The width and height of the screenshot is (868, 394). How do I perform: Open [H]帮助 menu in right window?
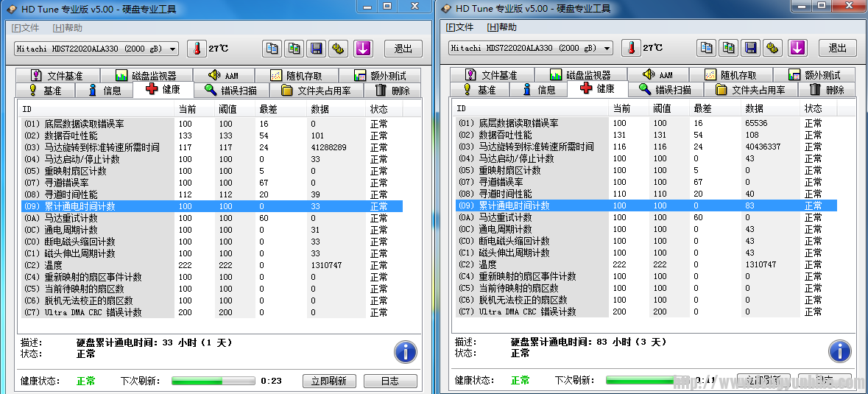[x=501, y=27]
